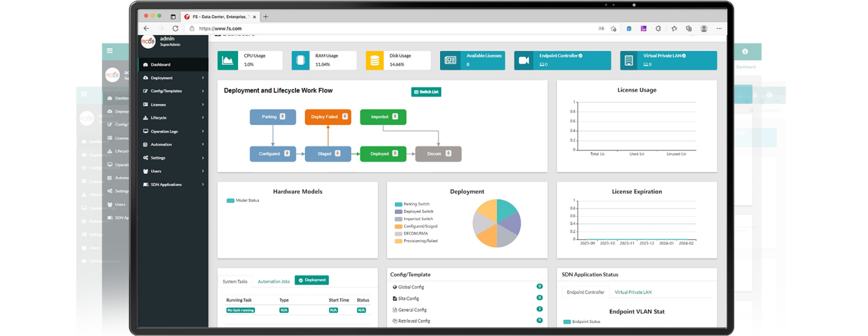Click the Virtual Private LAN building icon

[630, 61]
